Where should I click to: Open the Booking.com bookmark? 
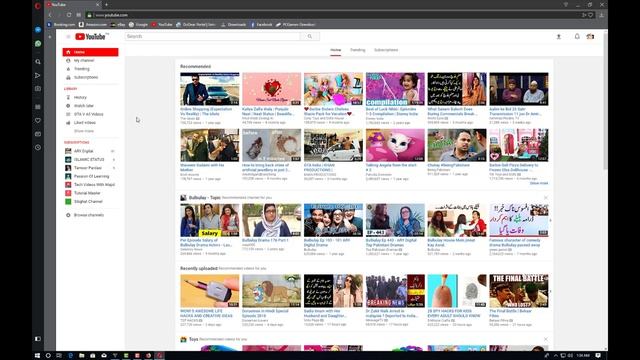61,24
